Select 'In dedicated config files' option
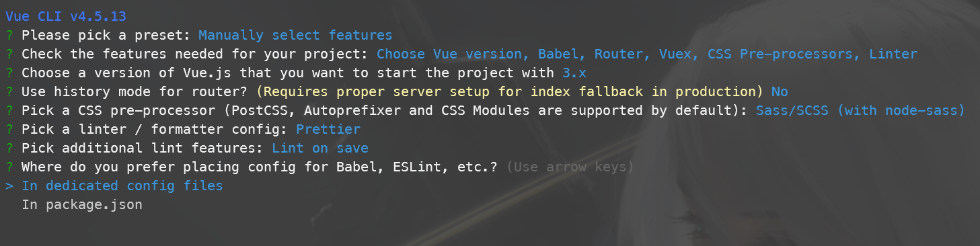The height and width of the screenshot is (246, 980). 122,186
